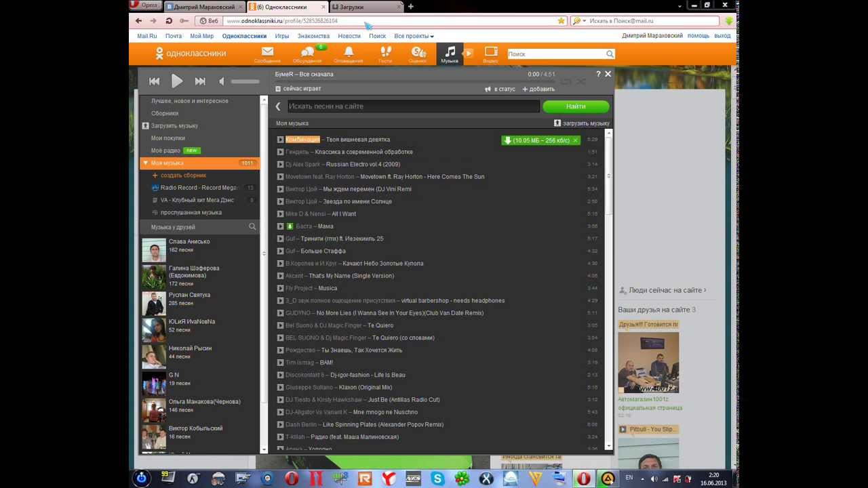The width and height of the screenshot is (868, 488).
Task: Show hidden tray icons arrow
Action: click(642, 478)
